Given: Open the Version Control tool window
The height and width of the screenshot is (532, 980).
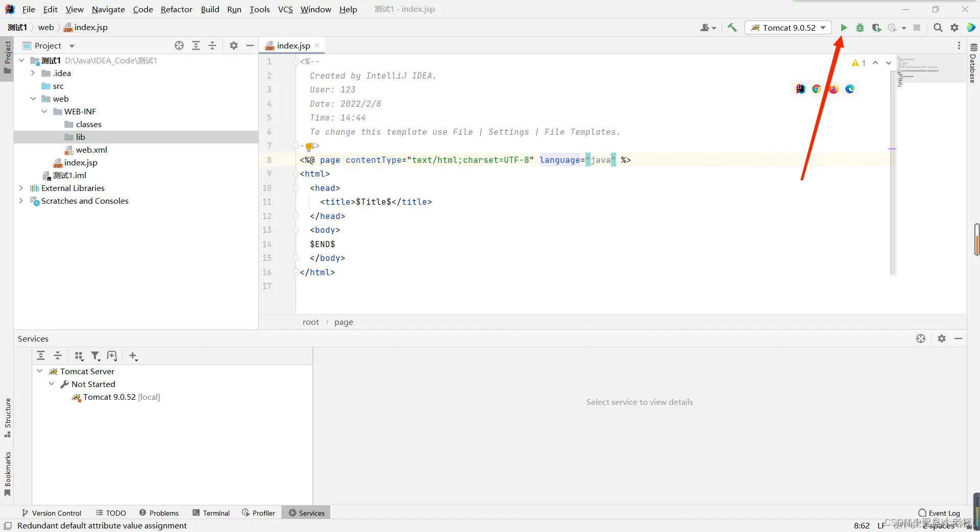Looking at the screenshot, I should pyautogui.click(x=52, y=513).
